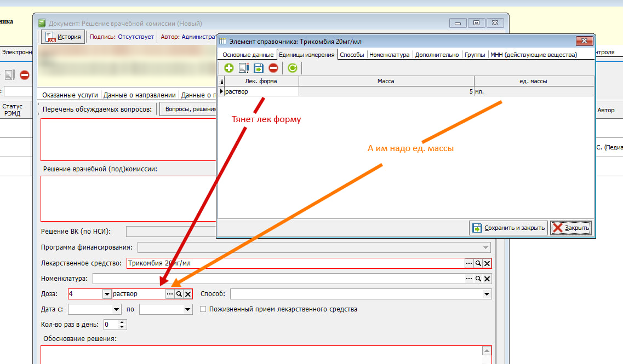Increase Кол-во раз в день value

[x=122, y=322]
